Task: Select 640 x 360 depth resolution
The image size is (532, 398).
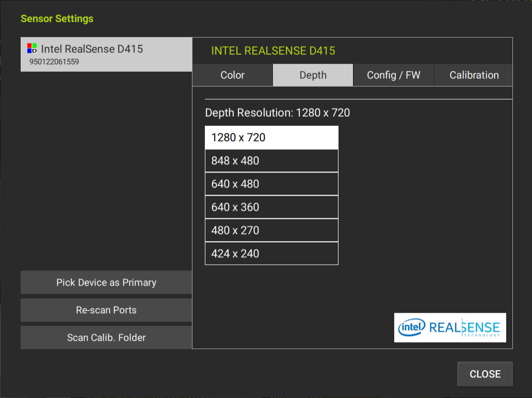Action: 271,207
